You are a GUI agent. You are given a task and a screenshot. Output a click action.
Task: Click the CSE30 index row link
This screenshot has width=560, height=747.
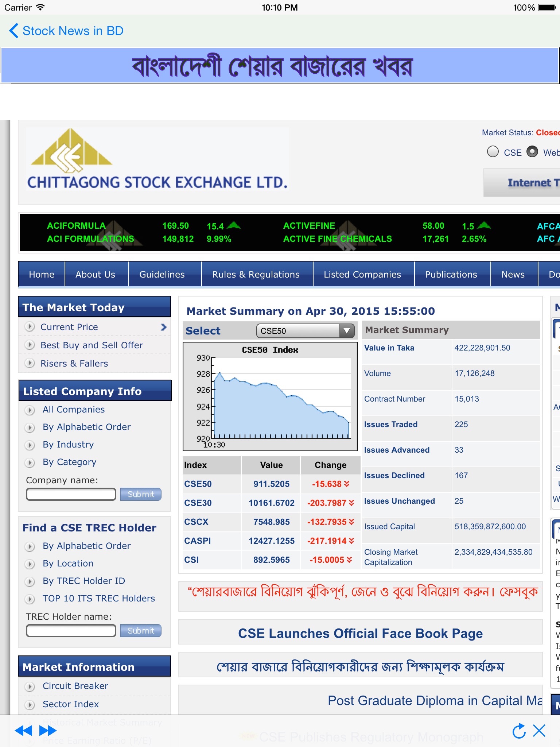point(198,503)
